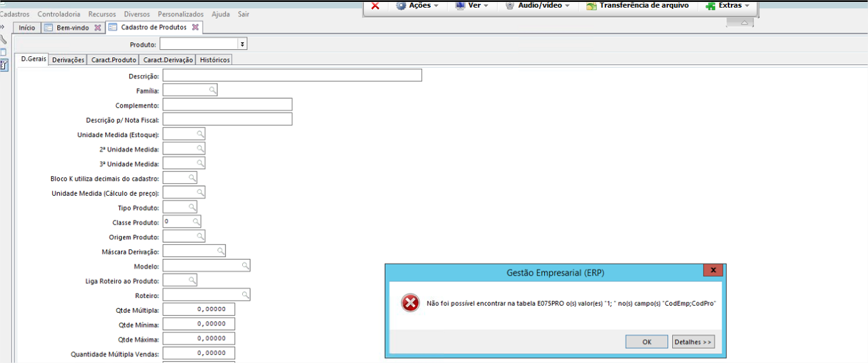Expand the Audio/vídeo dropdown
The image size is (868, 363).
tap(537, 6)
